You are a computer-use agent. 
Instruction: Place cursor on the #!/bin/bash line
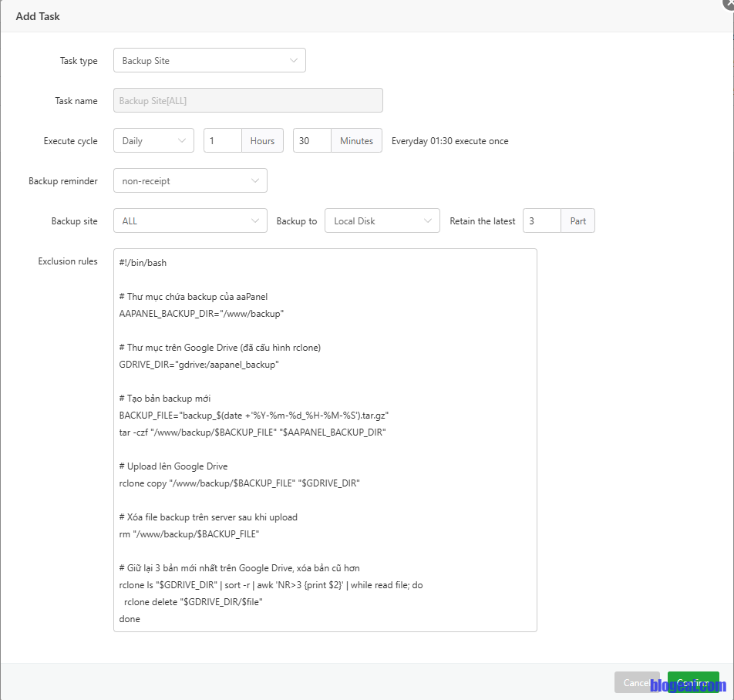click(x=143, y=263)
